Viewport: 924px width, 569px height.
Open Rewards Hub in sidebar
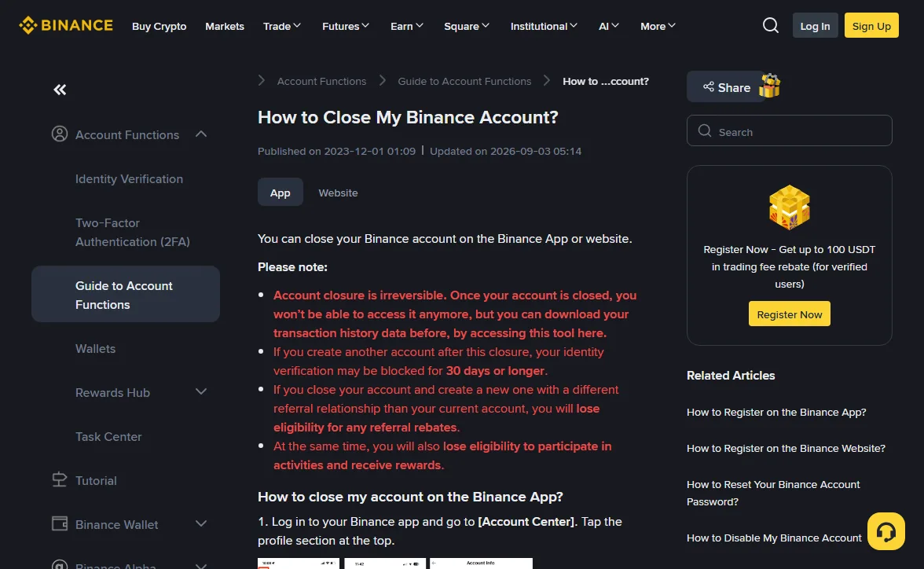coord(112,392)
